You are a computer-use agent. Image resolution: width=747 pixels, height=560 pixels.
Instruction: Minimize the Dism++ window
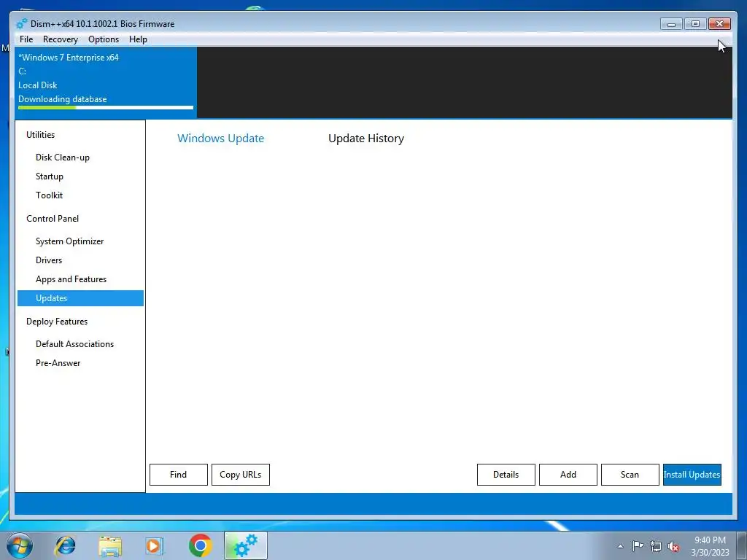(x=671, y=24)
